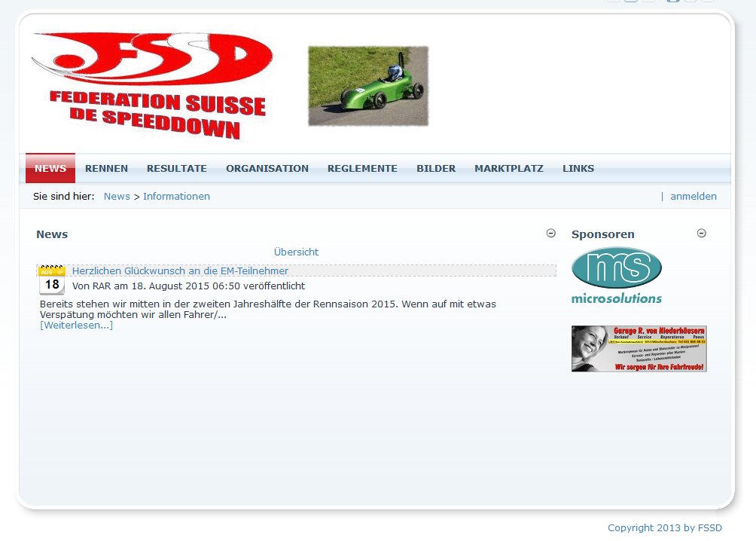Image resolution: width=756 pixels, height=541 pixels.
Task: Click the anmelden login link
Action: tap(693, 197)
